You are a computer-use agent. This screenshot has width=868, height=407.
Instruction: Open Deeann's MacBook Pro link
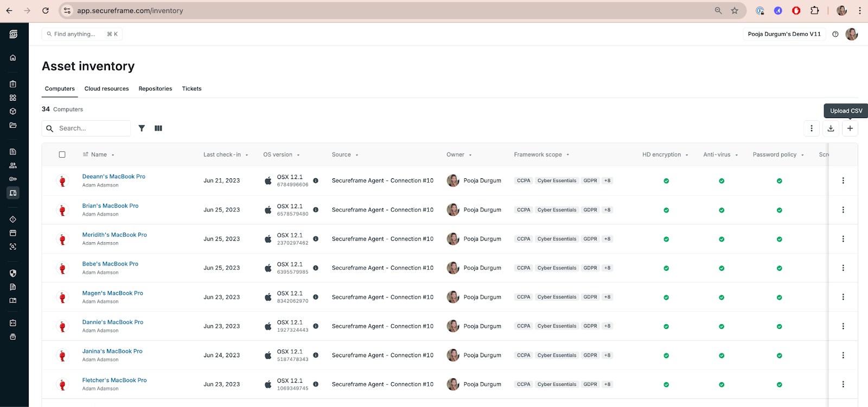(114, 177)
